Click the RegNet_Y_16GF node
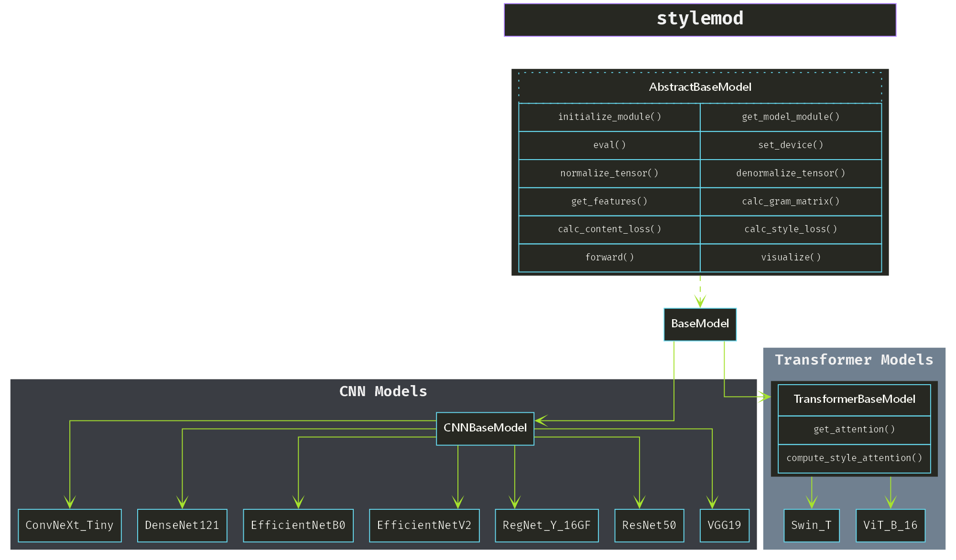This screenshot has width=956, height=560. 547,526
